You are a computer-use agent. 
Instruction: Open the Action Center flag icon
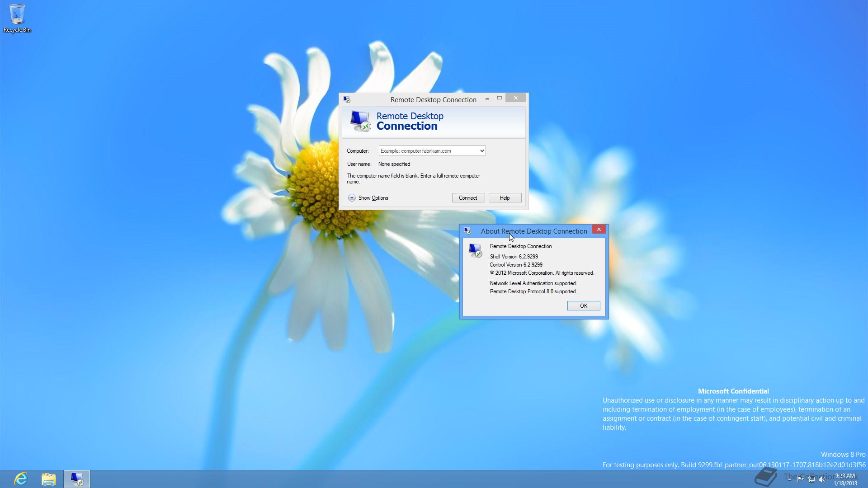pyautogui.click(x=800, y=479)
